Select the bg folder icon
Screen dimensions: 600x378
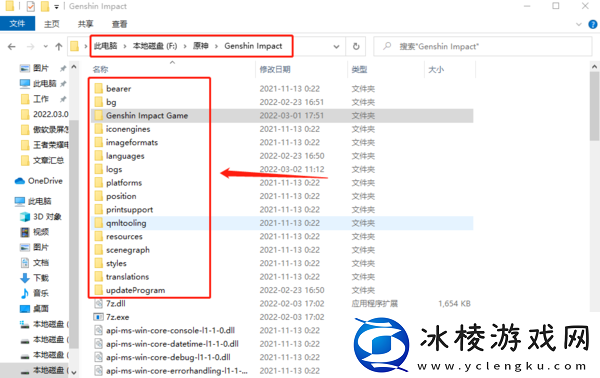point(99,102)
